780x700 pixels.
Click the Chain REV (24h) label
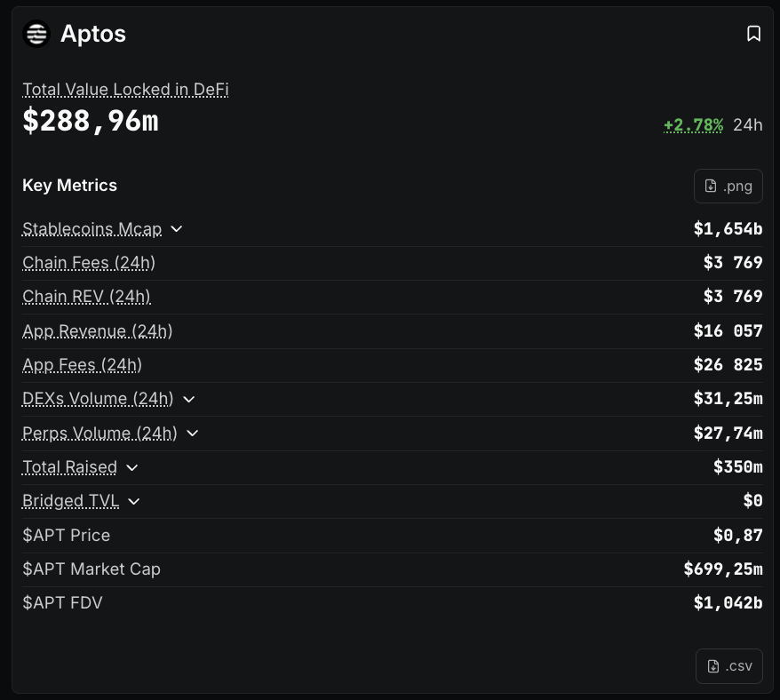tap(86, 297)
